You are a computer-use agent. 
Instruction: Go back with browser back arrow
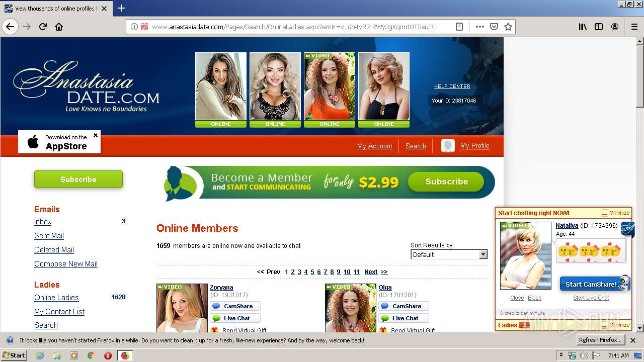pos(10,27)
